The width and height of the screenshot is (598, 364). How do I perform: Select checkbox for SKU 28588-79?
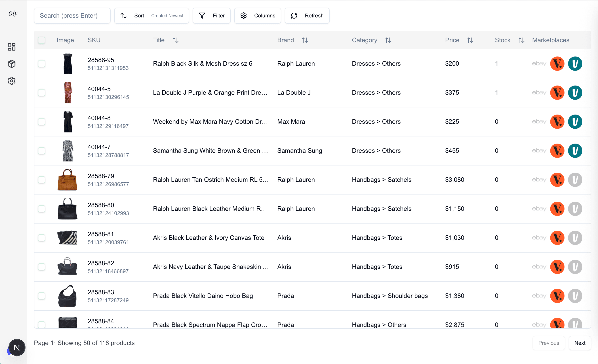click(42, 180)
